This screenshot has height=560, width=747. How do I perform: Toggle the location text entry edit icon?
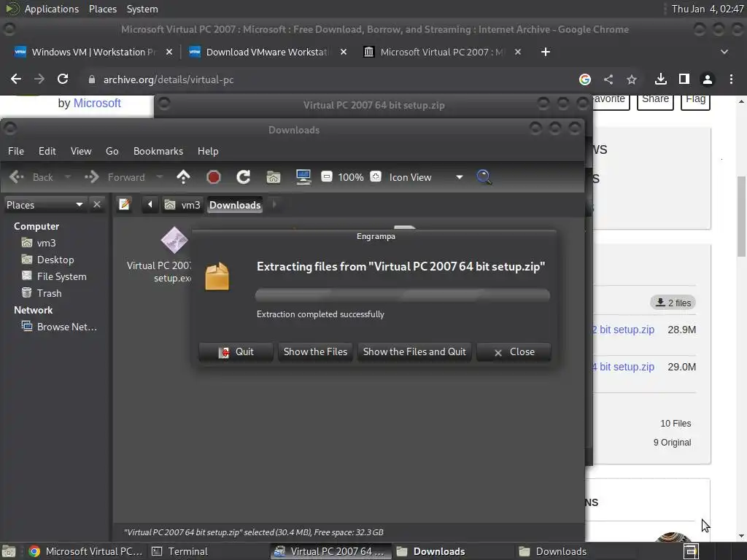pos(124,205)
